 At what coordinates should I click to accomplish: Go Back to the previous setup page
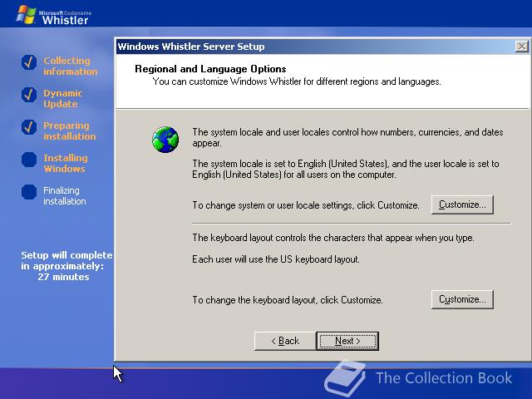285,341
